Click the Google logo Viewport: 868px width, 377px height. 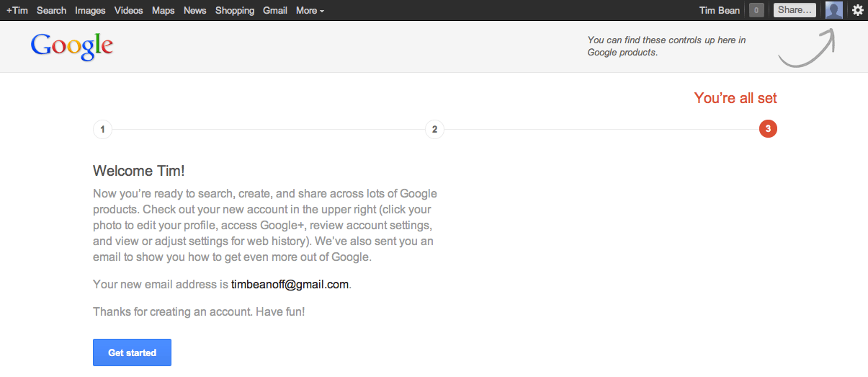pyautogui.click(x=72, y=46)
